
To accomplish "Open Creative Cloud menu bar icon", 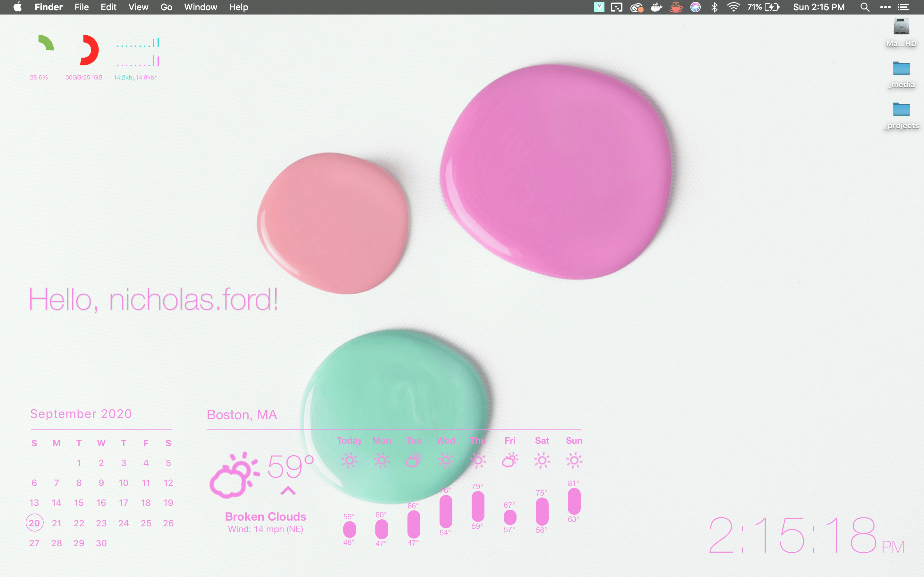I will [637, 7].
